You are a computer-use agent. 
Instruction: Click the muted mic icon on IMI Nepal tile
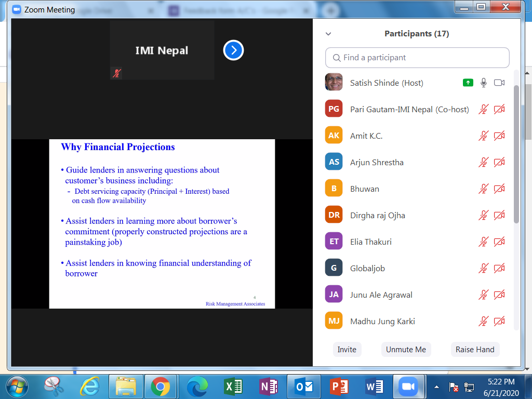(x=117, y=73)
